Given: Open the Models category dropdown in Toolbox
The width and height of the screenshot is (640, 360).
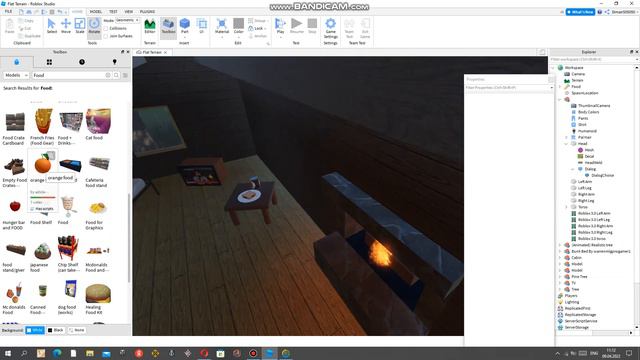Looking at the screenshot, I should click(x=16, y=75).
